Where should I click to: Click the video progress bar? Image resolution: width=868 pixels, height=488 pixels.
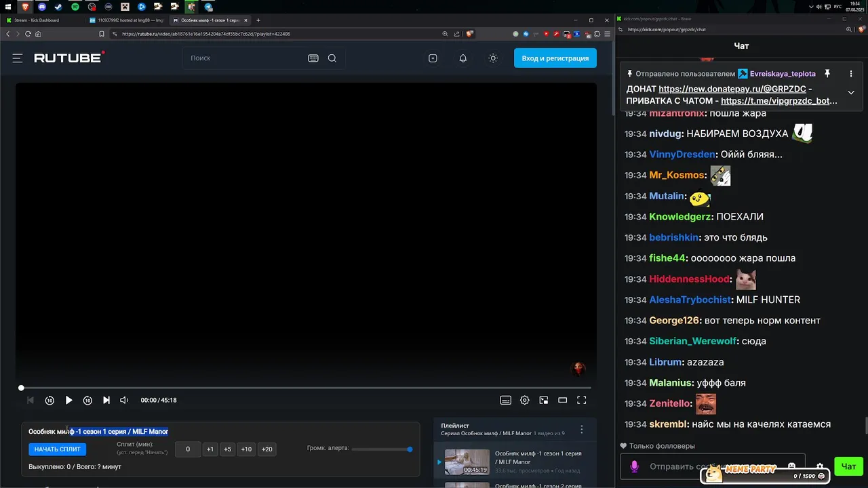306,388
